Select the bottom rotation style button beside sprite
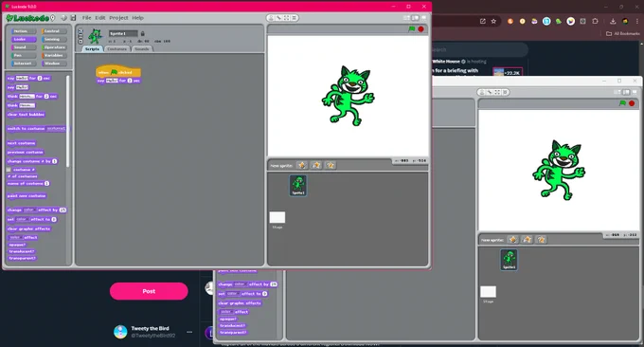This screenshot has height=347, width=644. [x=80, y=41]
